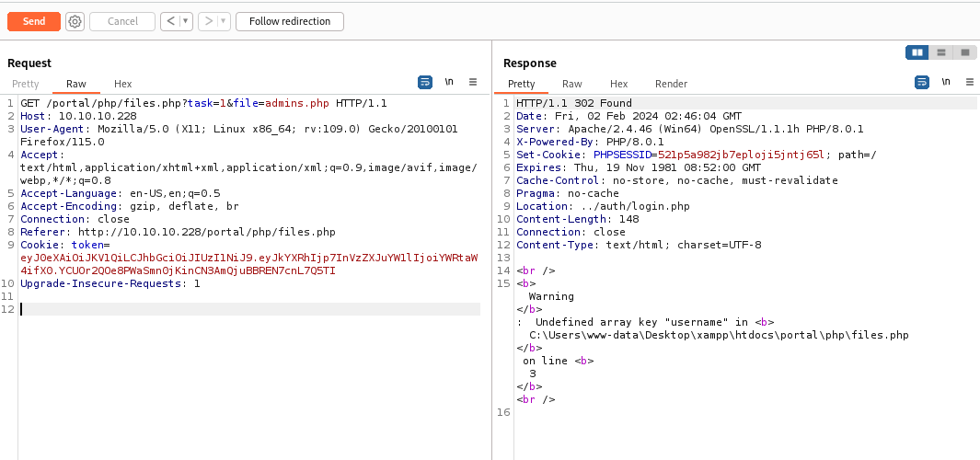
Task: Open forward history dropdown arrow
Action: [222, 21]
